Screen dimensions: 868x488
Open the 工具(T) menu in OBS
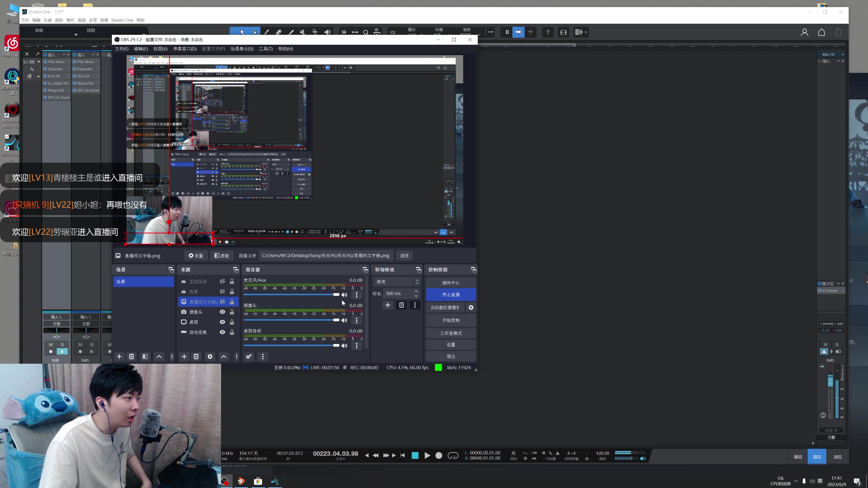point(265,49)
